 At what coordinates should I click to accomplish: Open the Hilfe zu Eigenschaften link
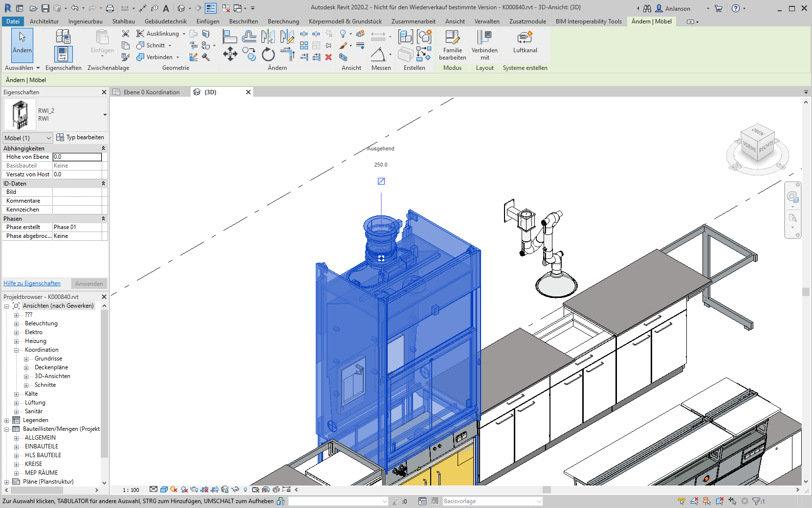(x=32, y=283)
